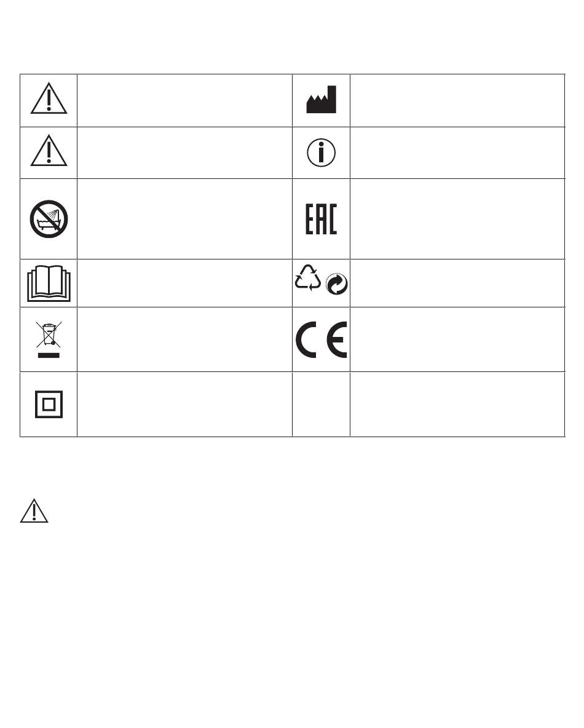Screen dimensions: 584x728
Task: Click the EAC conformity mark
Action: click(322, 219)
